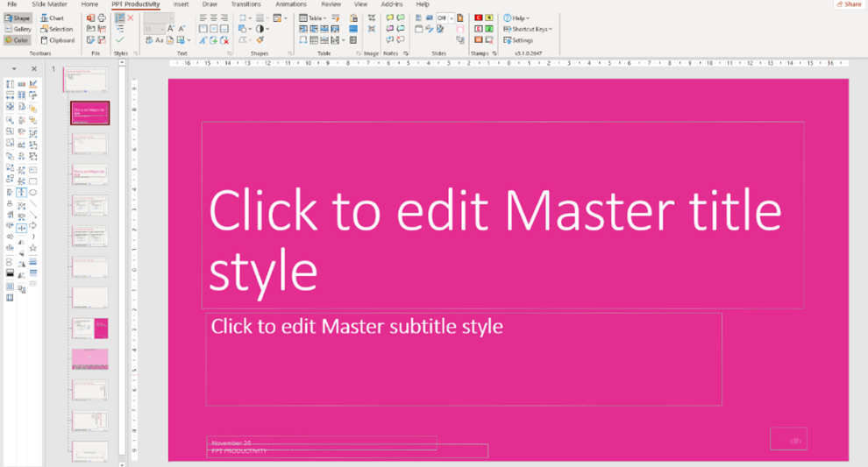This screenshot has height=467, width=868.
Task: Click the decrease font size icon
Action: pyautogui.click(x=181, y=29)
